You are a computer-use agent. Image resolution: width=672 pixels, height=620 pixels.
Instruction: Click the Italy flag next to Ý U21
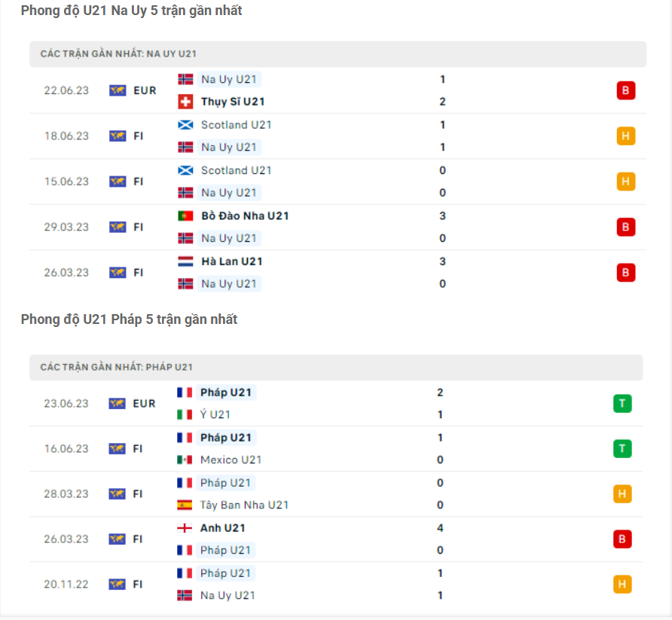pos(185,414)
